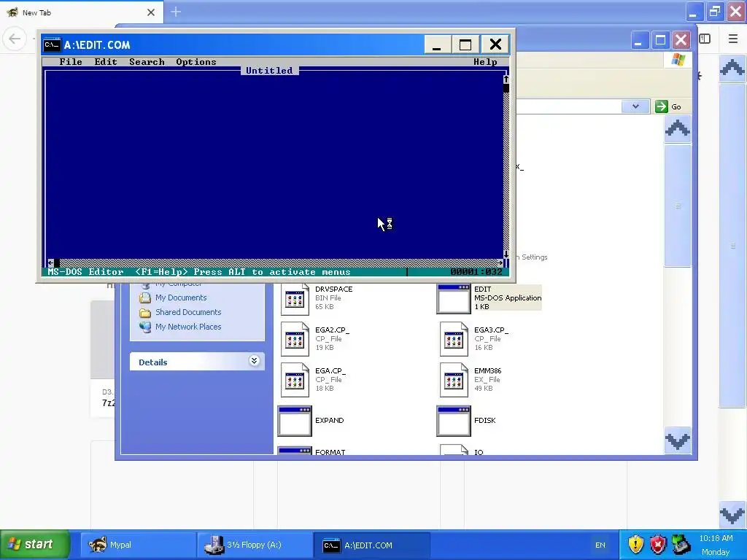Click the Mypal browser back button
The height and width of the screenshot is (560, 747).
click(15, 39)
